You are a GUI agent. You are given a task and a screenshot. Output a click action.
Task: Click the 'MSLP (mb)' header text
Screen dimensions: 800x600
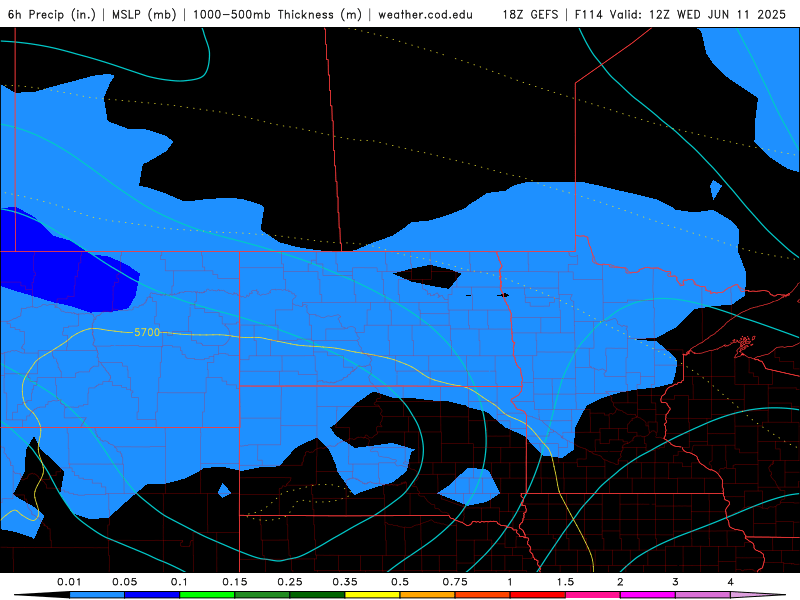pyautogui.click(x=144, y=14)
